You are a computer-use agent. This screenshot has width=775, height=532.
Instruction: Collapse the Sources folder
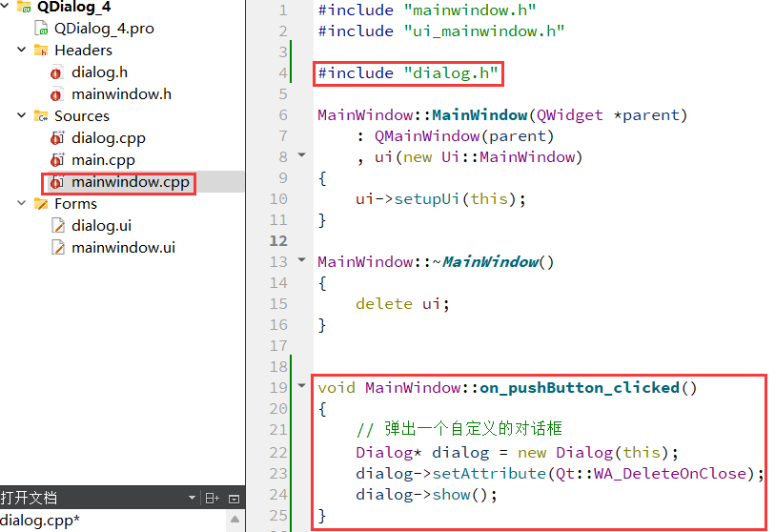point(21,115)
